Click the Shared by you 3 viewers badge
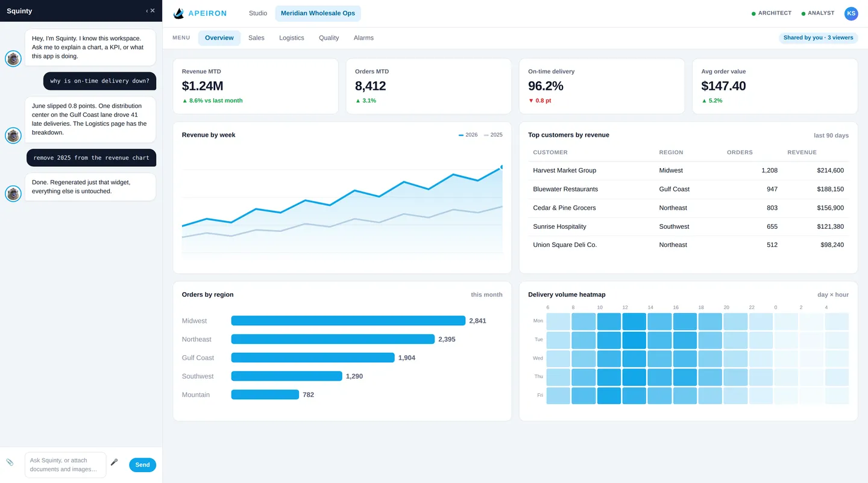 pos(818,38)
